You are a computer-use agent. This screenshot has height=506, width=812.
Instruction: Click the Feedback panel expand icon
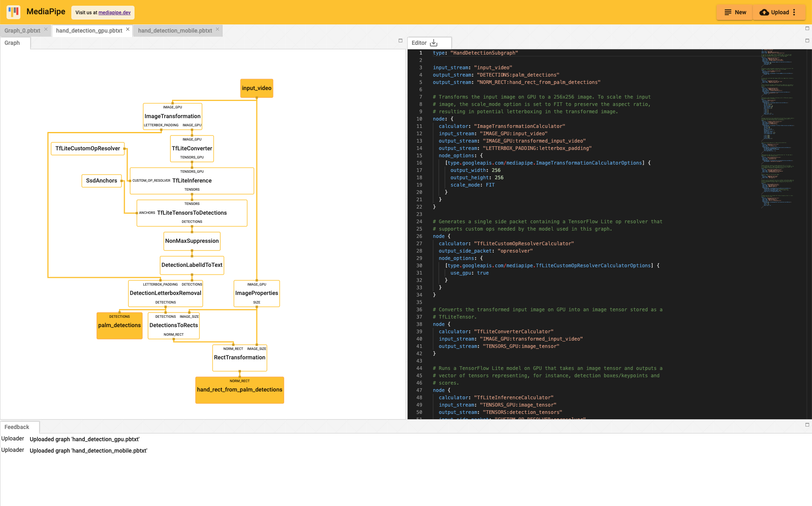pos(808,425)
